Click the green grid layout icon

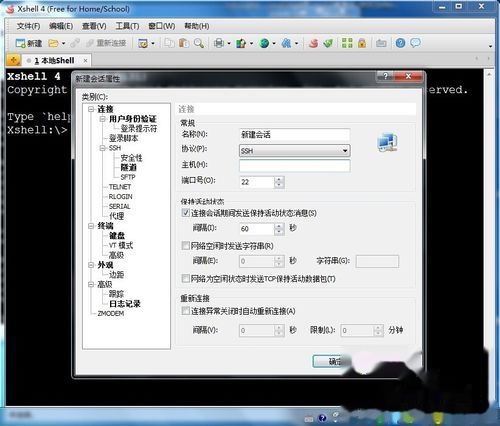[347, 43]
